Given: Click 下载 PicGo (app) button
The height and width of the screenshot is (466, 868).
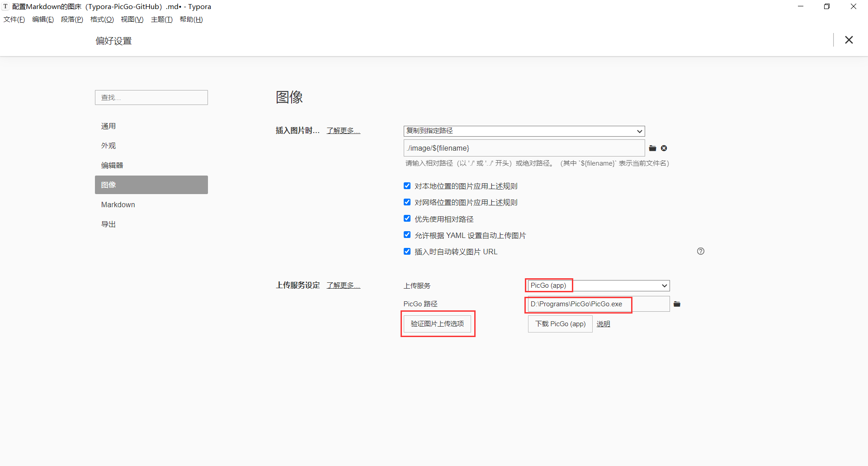Looking at the screenshot, I should (x=560, y=324).
